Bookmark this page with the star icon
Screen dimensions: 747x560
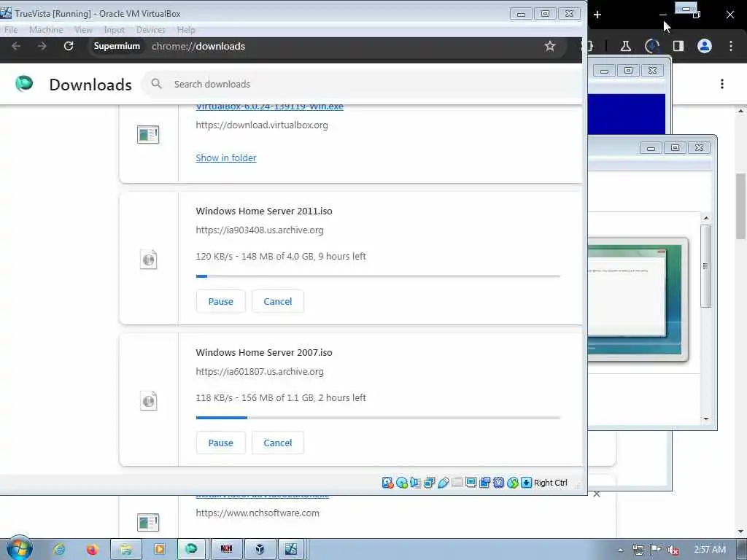550,46
